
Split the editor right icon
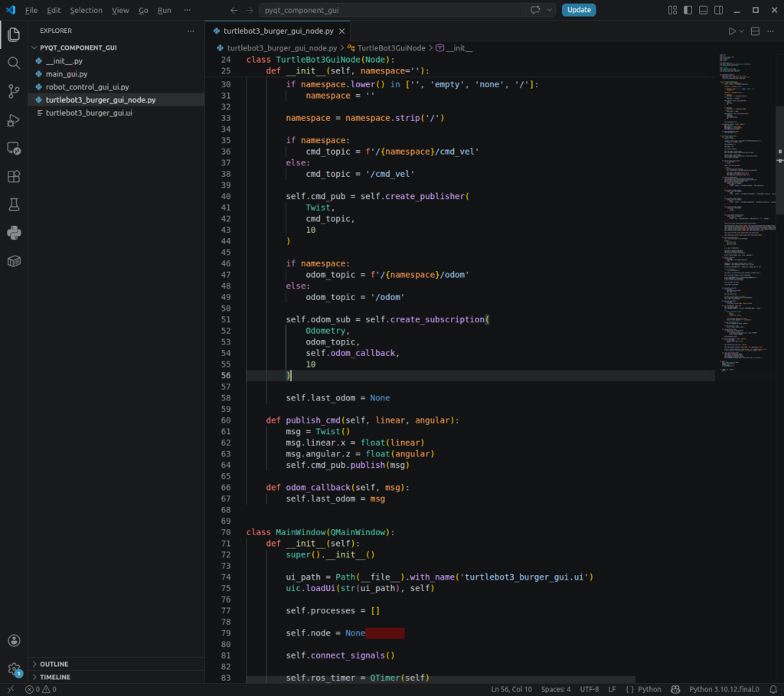pyautogui.click(x=755, y=31)
